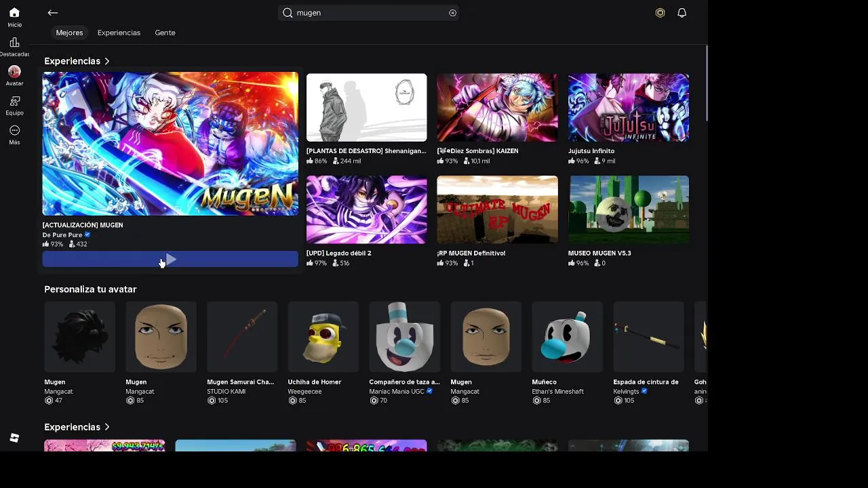Switch to the Experiencias tab
Viewport: 868px width, 488px height.
point(119,33)
